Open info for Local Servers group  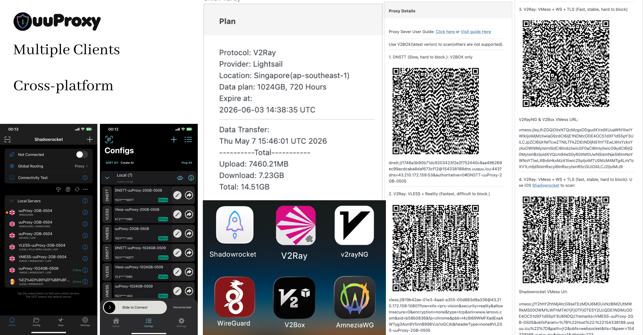[85, 201]
